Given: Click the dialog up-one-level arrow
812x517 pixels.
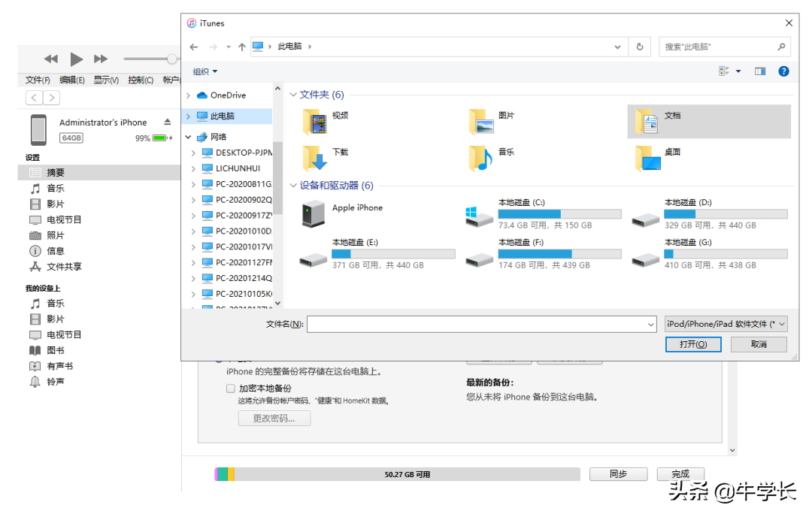Looking at the screenshot, I should (242, 47).
